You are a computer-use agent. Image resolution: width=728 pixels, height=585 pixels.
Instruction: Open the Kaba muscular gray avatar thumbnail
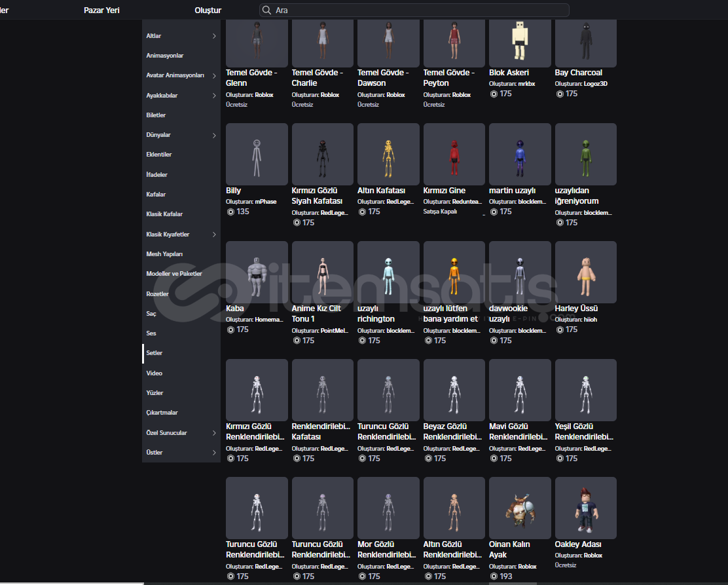[257, 273]
